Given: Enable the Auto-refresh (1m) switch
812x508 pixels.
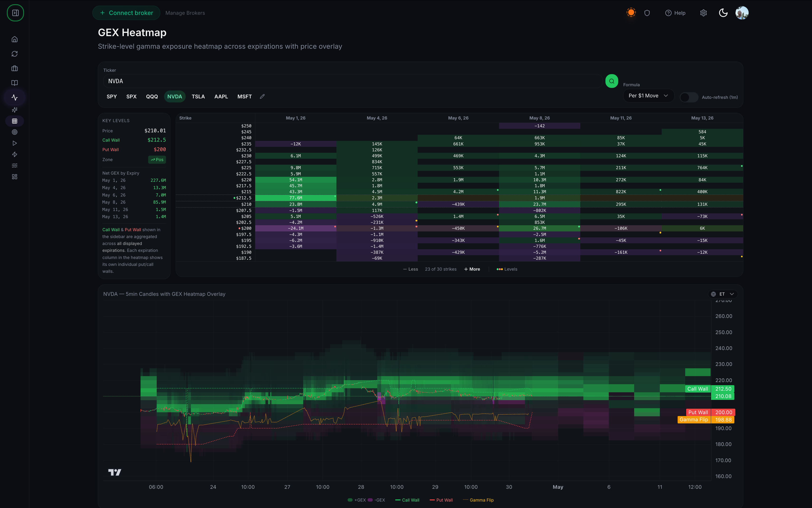Looking at the screenshot, I should (689, 97).
